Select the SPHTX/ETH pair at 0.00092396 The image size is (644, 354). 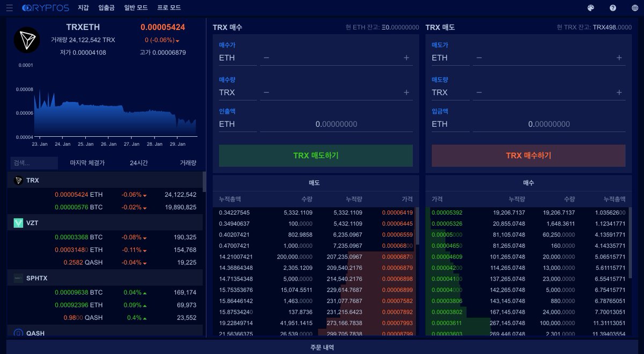tap(106, 305)
